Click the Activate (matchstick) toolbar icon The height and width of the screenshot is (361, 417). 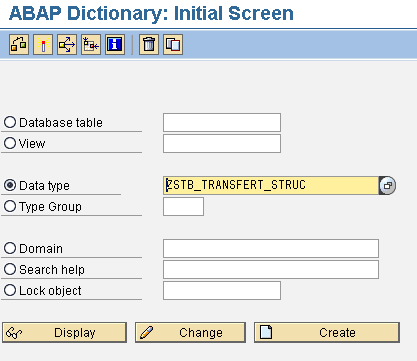(x=43, y=44)
